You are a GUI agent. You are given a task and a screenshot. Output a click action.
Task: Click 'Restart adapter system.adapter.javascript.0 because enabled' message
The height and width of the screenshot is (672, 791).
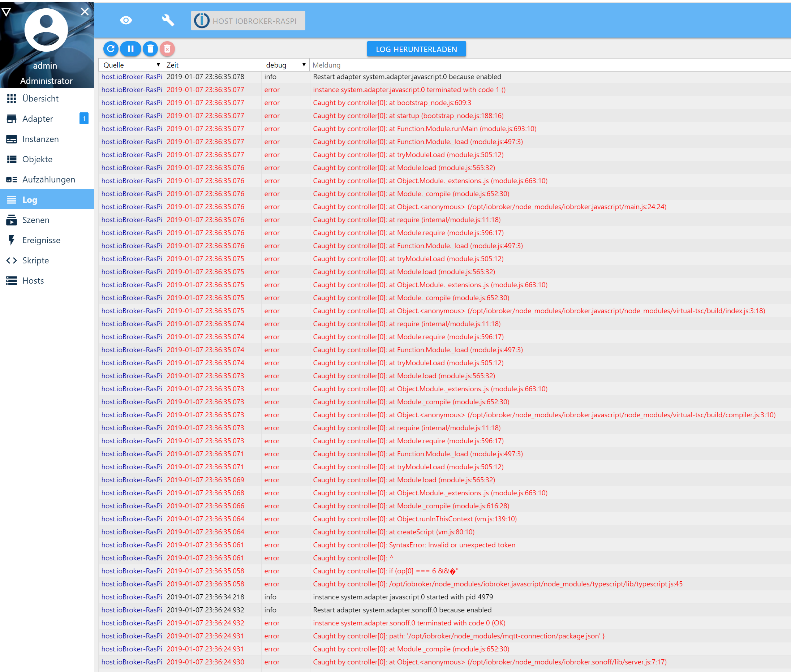[407, 77]
